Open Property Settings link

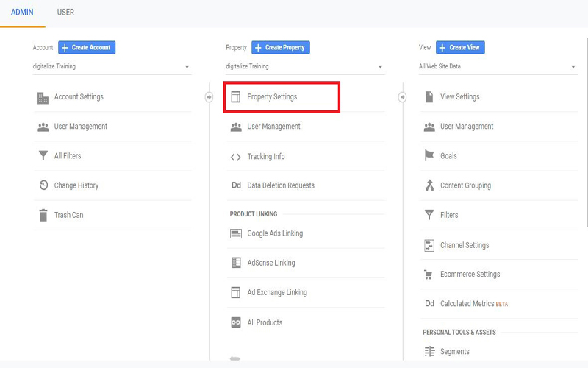[x=272, y=97]
